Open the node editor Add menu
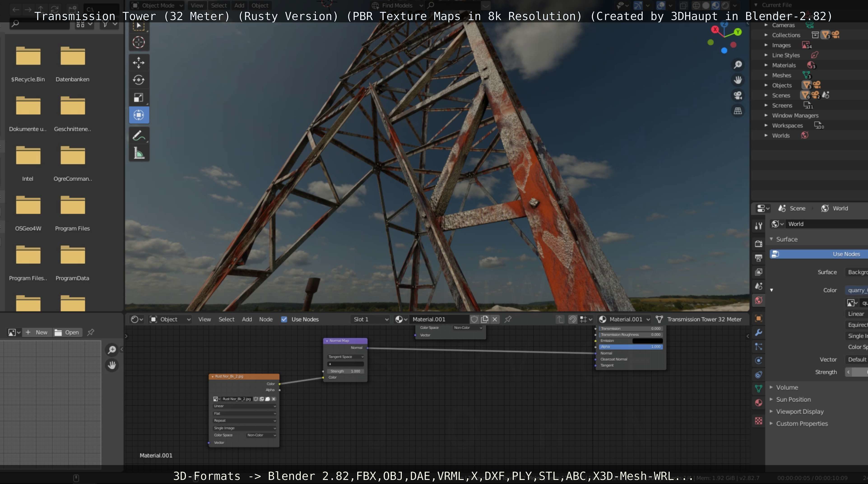The width and height of the screenshot is (868, 484). (x=247, y=319)
